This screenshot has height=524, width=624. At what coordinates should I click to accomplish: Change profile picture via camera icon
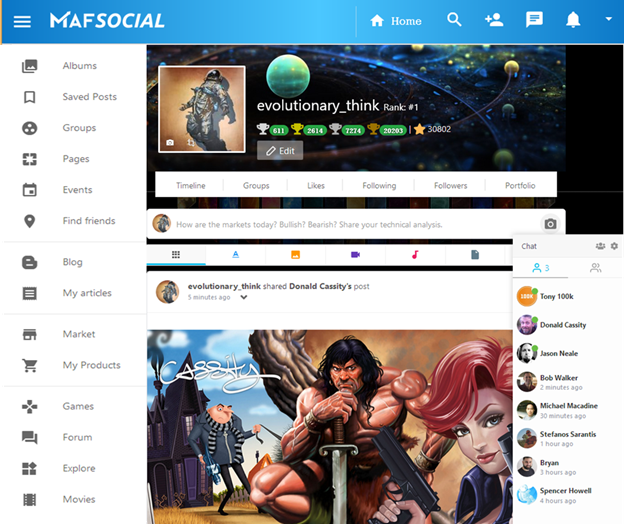pos(170,142)
